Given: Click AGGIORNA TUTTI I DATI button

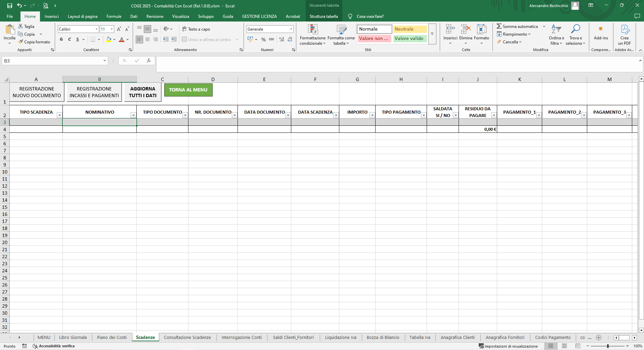Looking at the screenshot, I should pos(143,92).
